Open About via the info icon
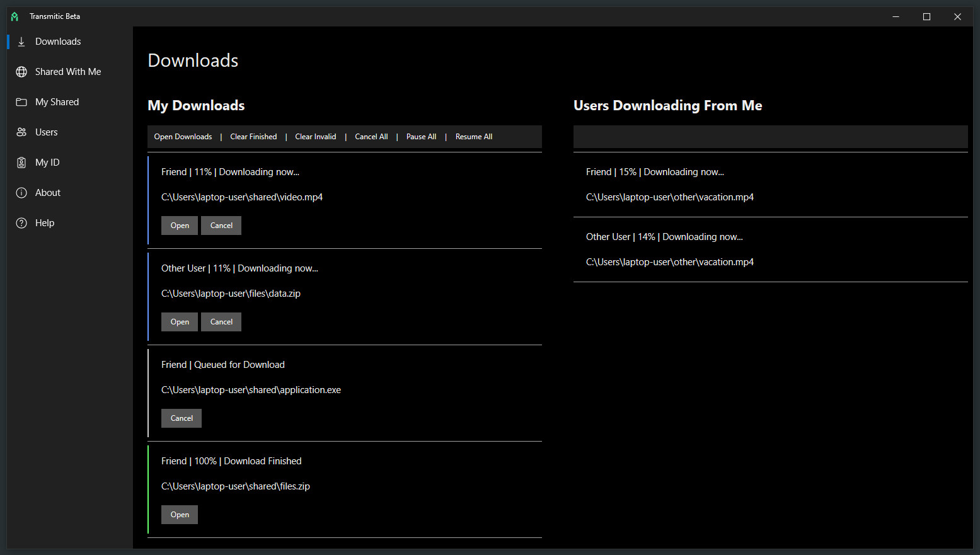 [21, 193]
